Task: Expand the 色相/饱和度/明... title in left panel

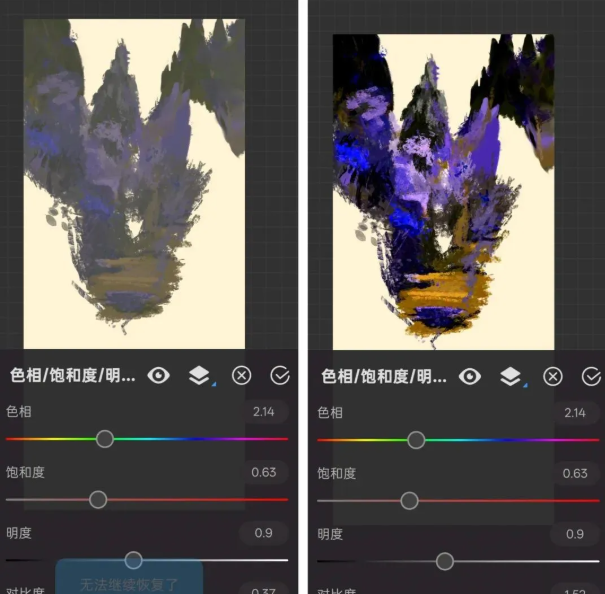Action: 73,376
